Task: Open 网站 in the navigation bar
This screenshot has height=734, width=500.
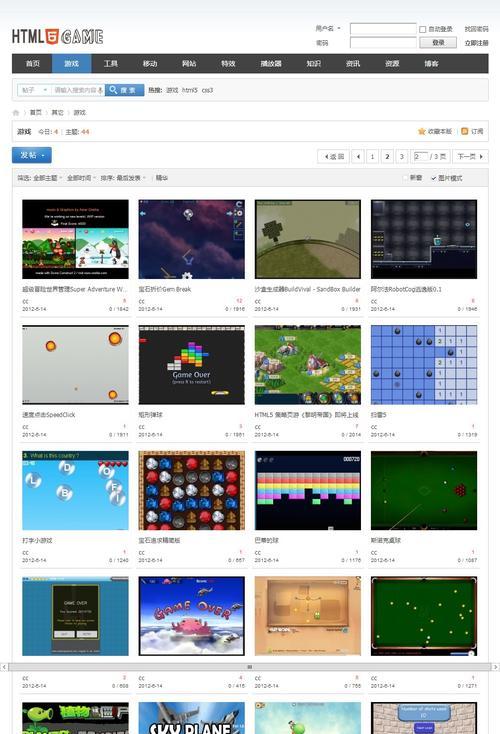Action: [x=189, y=64]
